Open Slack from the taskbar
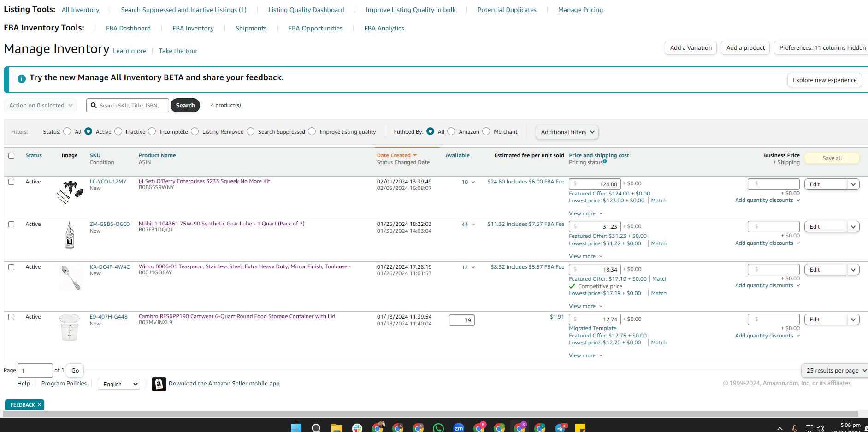The height and width of the screenshot is (432, 868). point(357,428)
